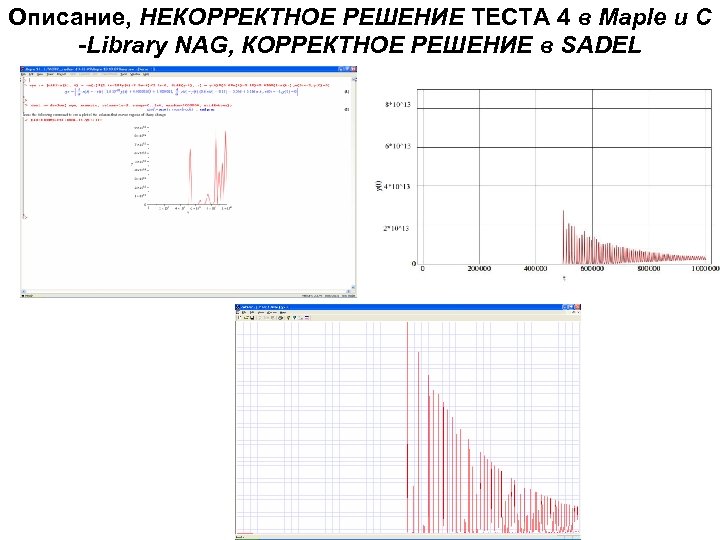Open the Help menu in Maple window

(x=146, y=74)
